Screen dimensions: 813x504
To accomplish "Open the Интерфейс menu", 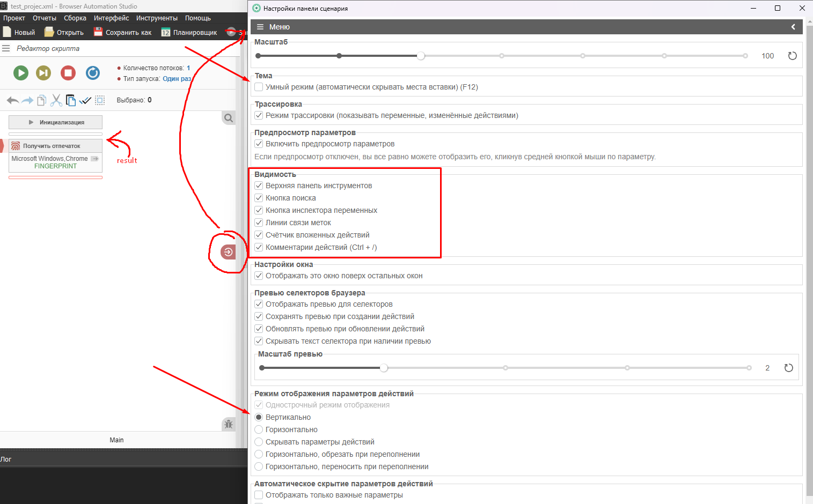I will 111,18.
